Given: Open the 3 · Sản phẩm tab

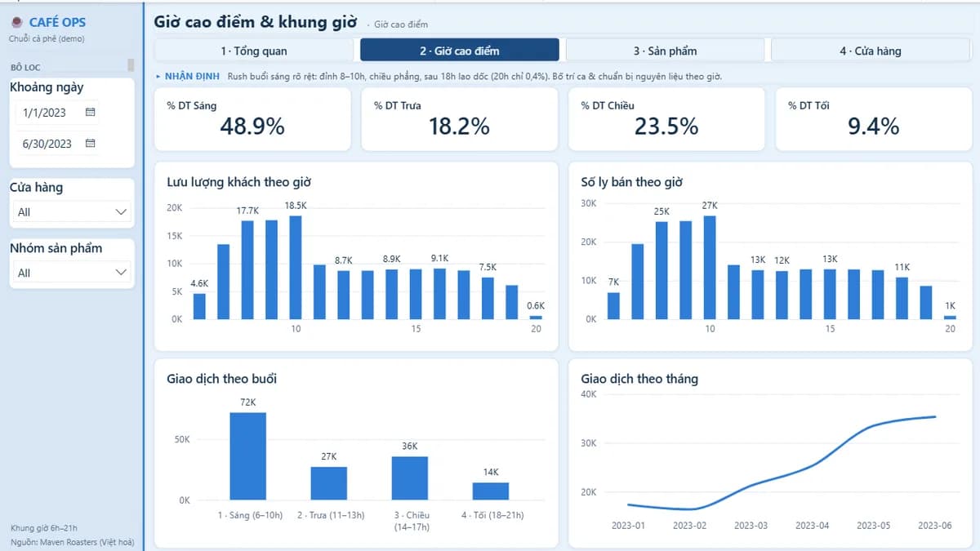Looking at the screenshot, I should click(666, 51).
